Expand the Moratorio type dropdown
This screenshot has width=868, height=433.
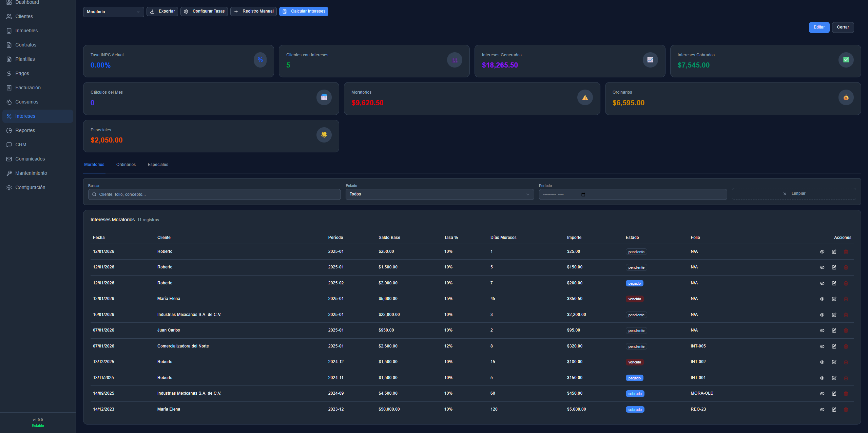[113, 12]
